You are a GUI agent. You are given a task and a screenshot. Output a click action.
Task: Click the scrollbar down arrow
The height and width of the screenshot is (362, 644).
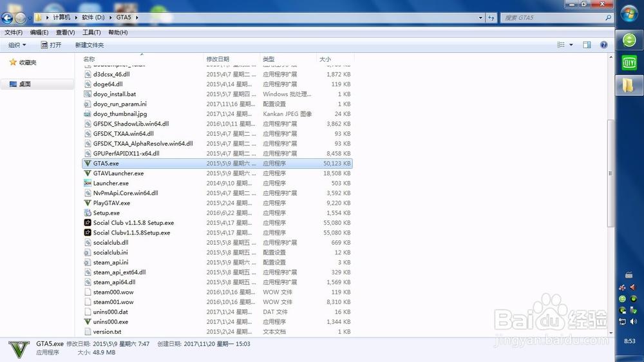click(611, 333)
